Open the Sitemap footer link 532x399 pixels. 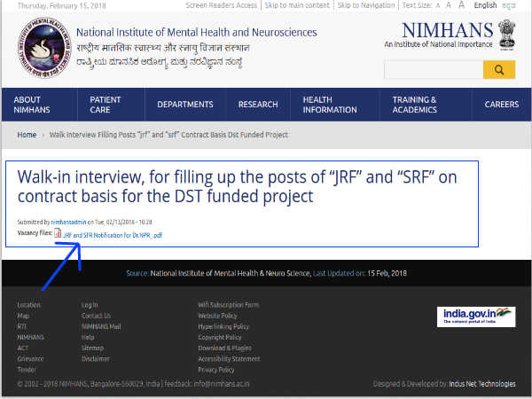[x=92, y=348]
